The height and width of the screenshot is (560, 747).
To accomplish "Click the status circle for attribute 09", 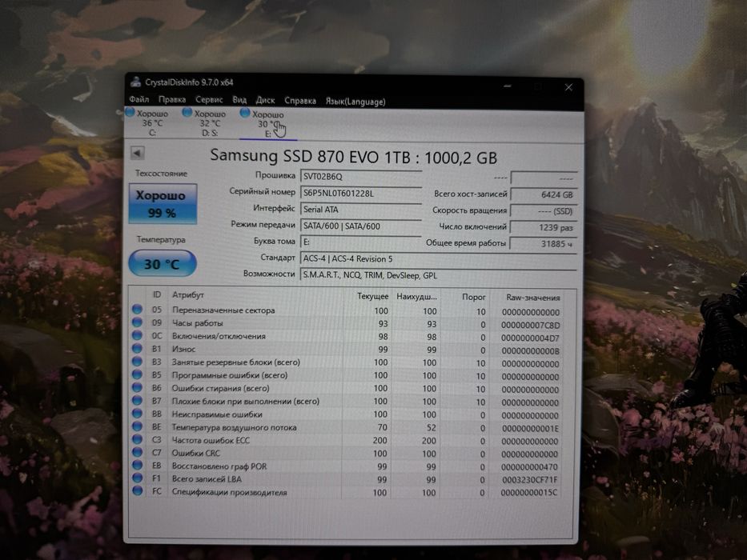I will [137, 322].
